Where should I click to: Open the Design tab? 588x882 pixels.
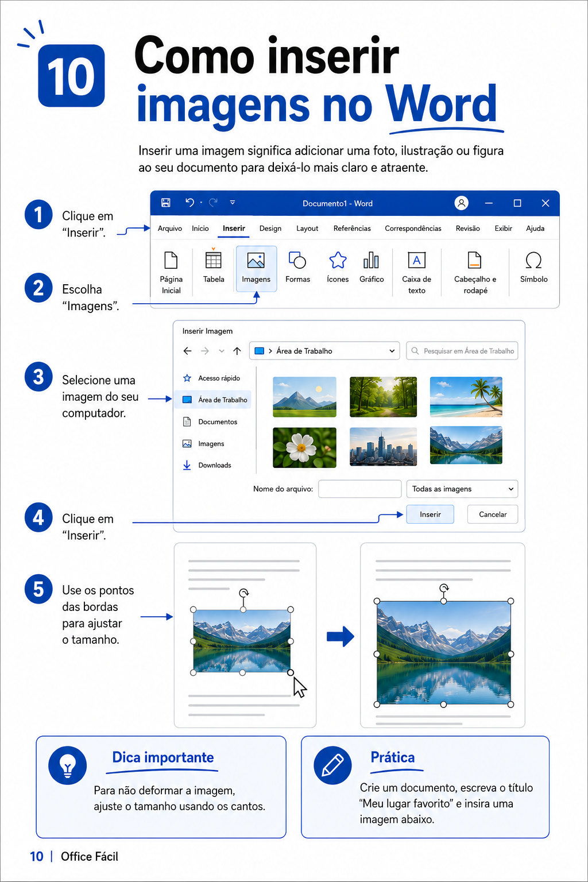pos(270,229)
